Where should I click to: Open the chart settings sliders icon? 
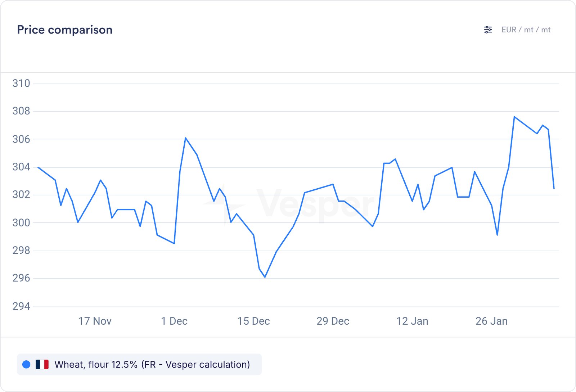click(488, 30)
